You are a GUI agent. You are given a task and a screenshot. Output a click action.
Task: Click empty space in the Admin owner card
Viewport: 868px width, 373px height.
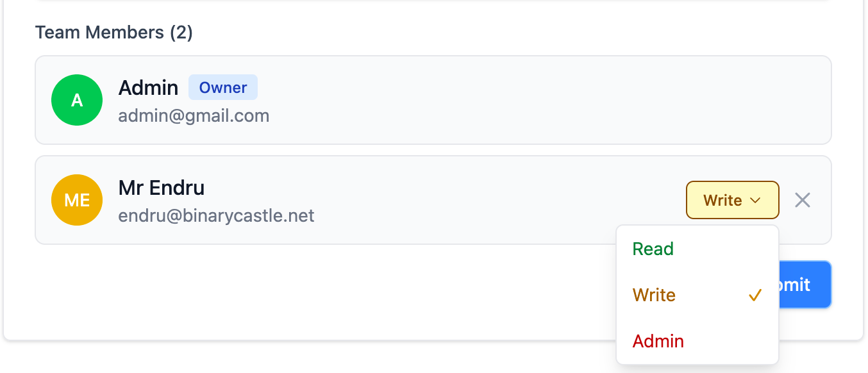[513, 100]
